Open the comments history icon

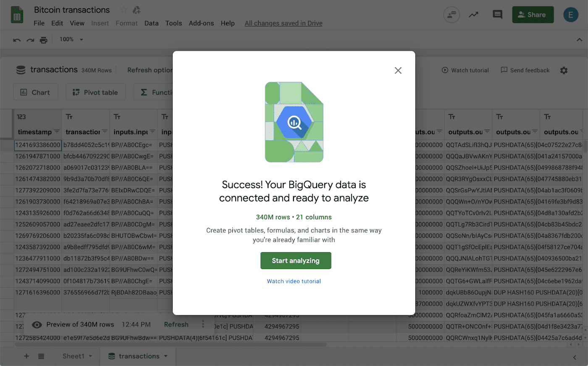[497, 15]
